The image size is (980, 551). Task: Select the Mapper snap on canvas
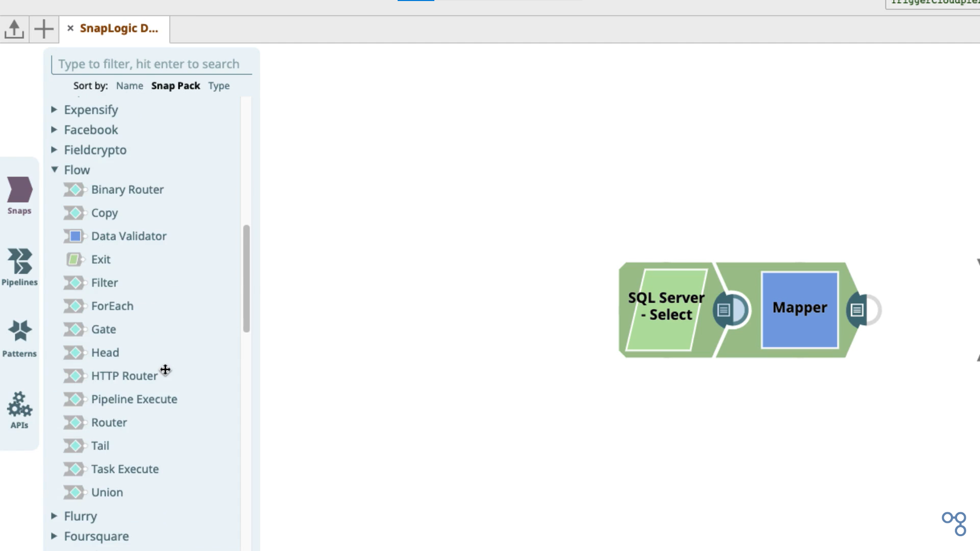pyautogui.click(x=800, y=310)
